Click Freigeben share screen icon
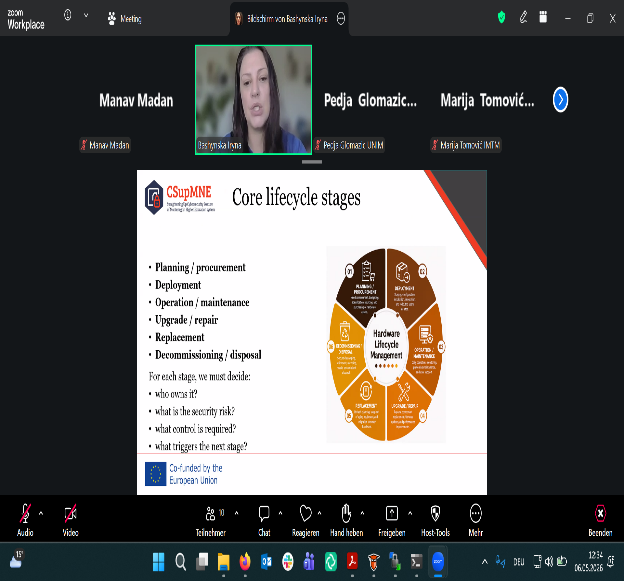Screen dimensions: 624x581 pos(392,513)
